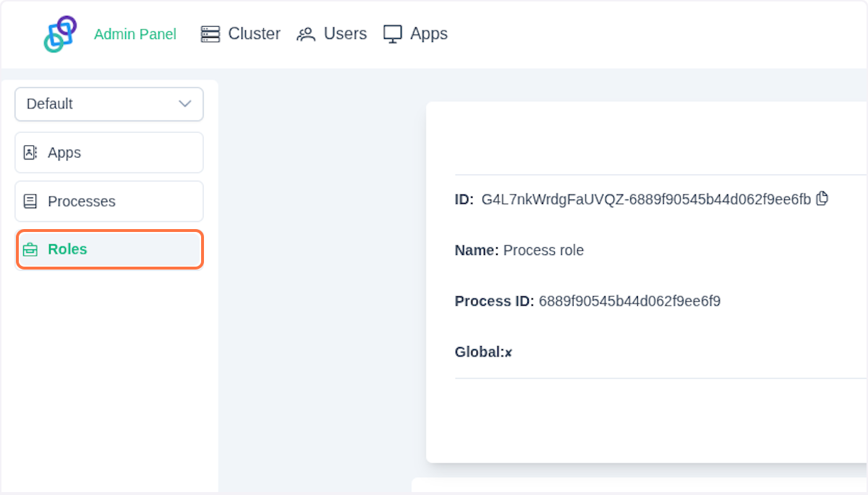Click the app logo icon
868x495 pixels.
(60, 34)
